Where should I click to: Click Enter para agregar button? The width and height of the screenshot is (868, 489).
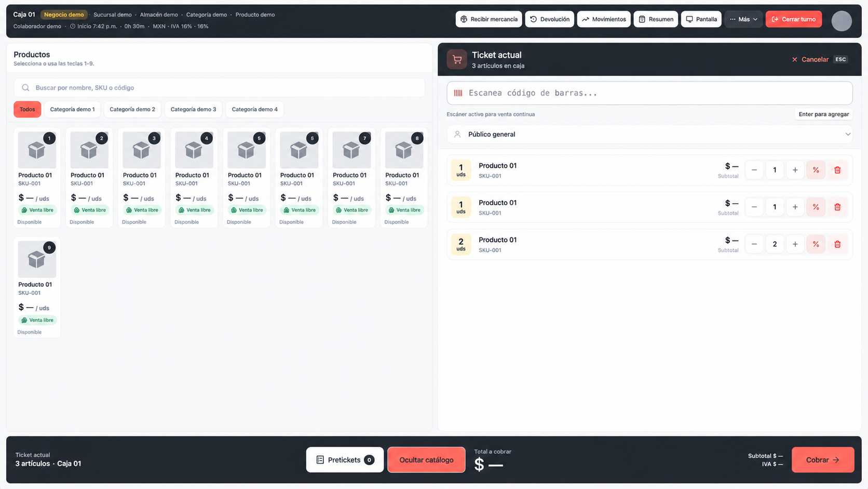(x=823, y=114)
